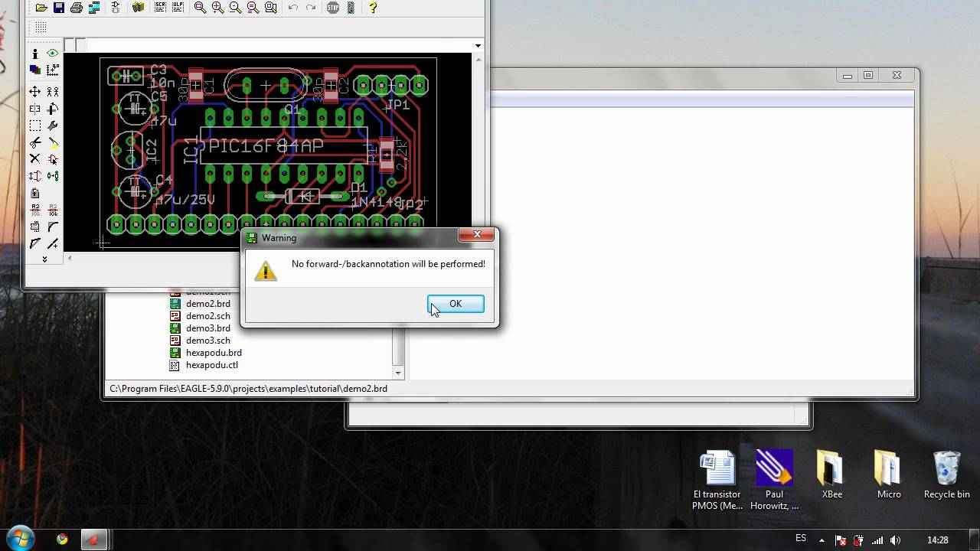This screenshot has width=980, height=551.
Task: Click the STOP sign icon
Action: pyautogui.click(x=333, y=8)
